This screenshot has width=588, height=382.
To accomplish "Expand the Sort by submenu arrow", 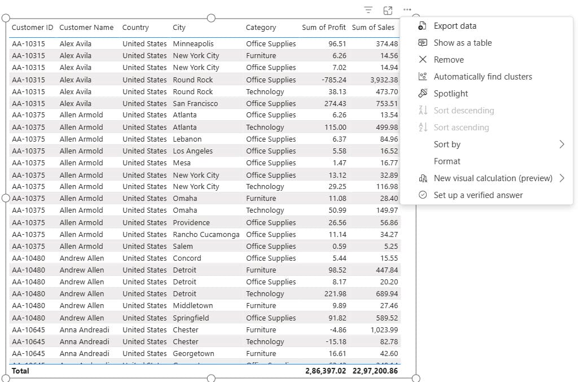I will (561, 144).
